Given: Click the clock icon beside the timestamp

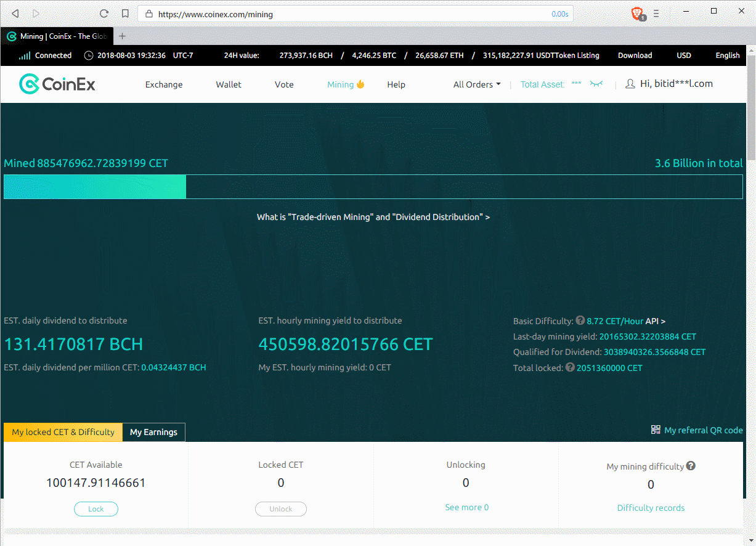Looking at the screenshot, I should [89, 55].
